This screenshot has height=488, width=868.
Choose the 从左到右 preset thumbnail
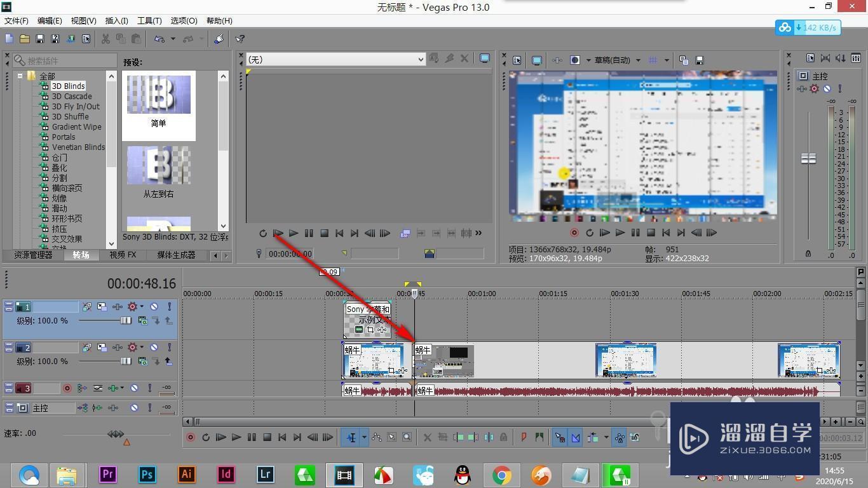159,165
